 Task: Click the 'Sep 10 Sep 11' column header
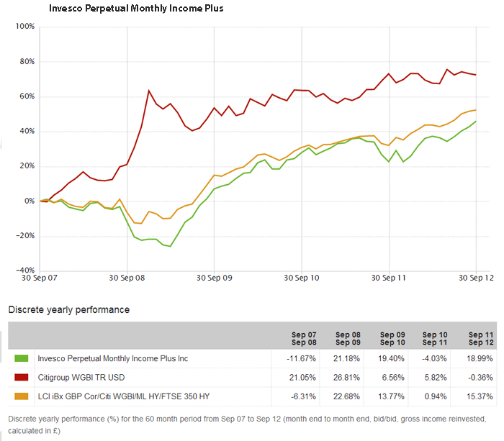pyautogui.click(x=435, y=339)
